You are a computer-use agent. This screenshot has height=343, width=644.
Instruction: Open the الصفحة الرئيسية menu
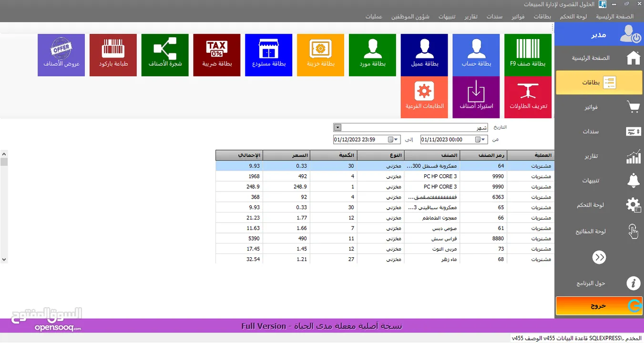(x=614, y=16)
